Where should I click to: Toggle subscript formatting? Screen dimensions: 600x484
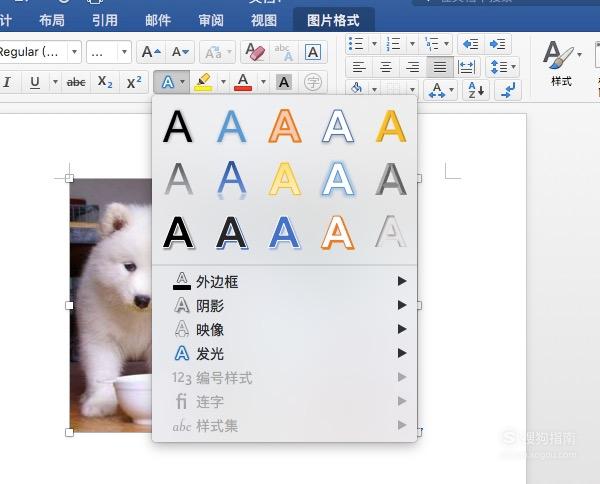click(x=105, y=82)
